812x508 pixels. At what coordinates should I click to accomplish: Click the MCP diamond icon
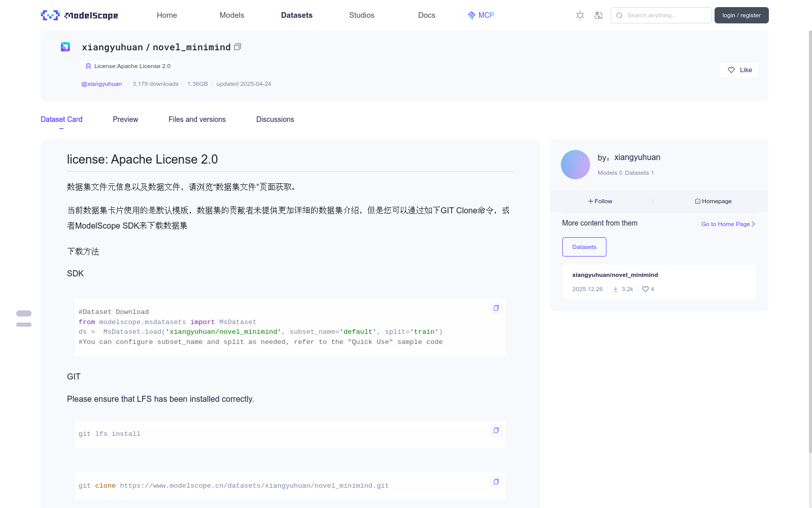(471, 15)
